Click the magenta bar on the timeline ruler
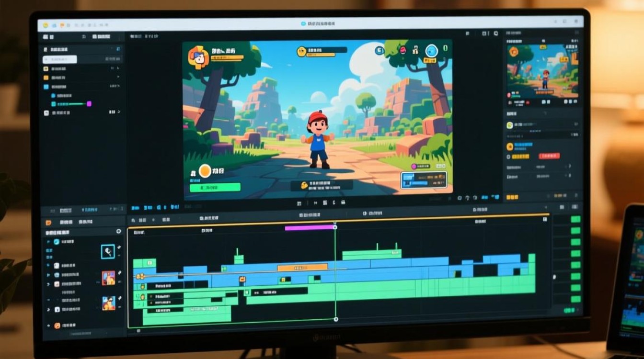644x359 pixels. (x=310, y=228)
